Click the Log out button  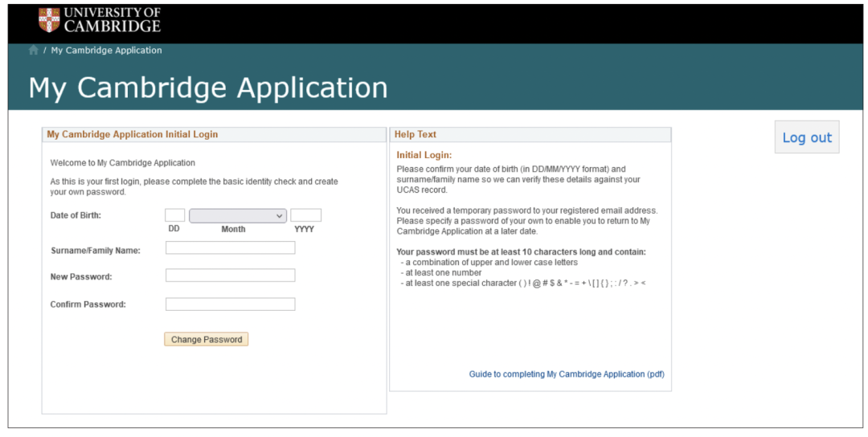click(806, 137)
